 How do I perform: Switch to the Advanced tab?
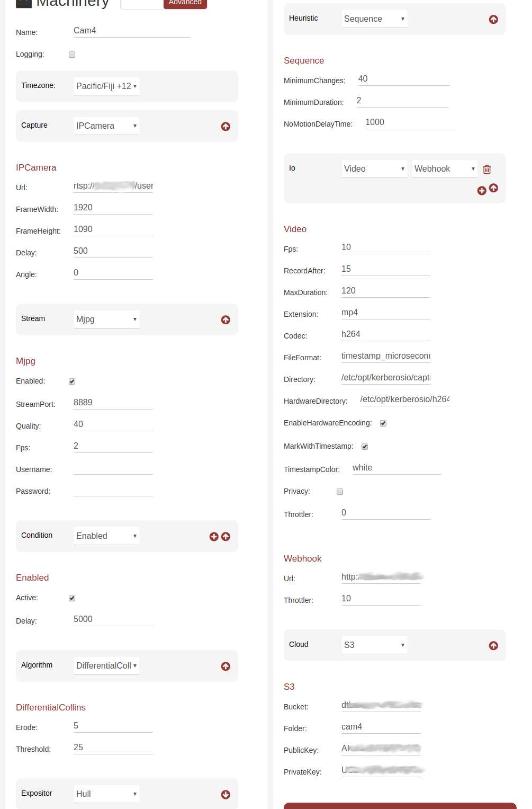click(x=185, y=3)
